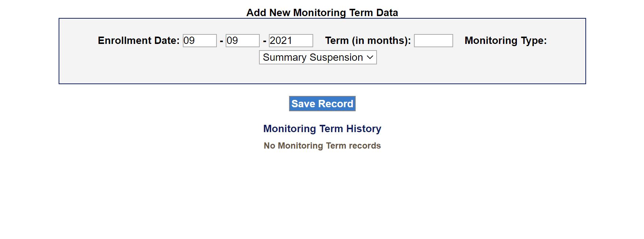The height and width of the screenshot is (239, 644).
Task: Open the Monitoring Type dropdown
Action: click(x=318, y=57)
